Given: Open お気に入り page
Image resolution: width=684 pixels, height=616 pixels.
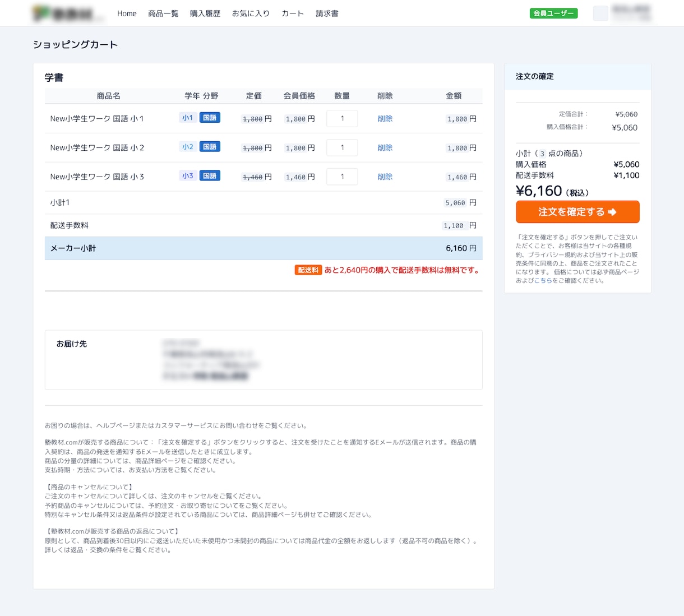Looking at the screenshot, I should click(251, 13).
